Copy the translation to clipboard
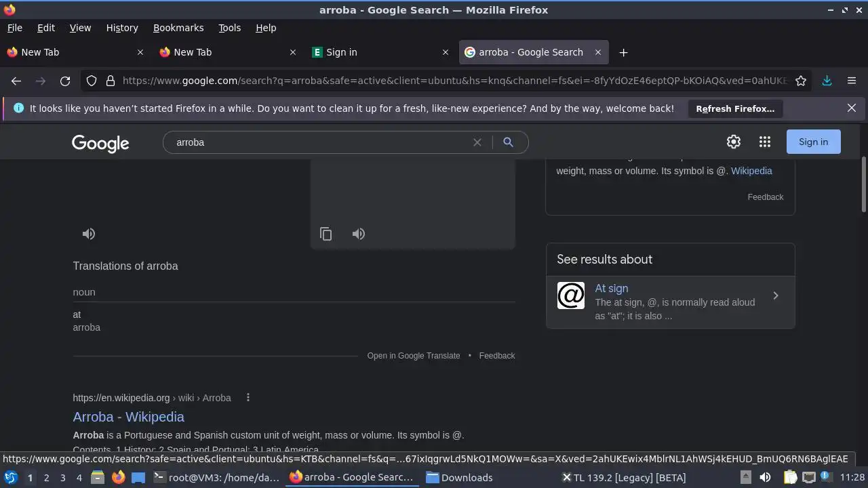The width and height of the screenshot is (868, 488). point(326,234)
